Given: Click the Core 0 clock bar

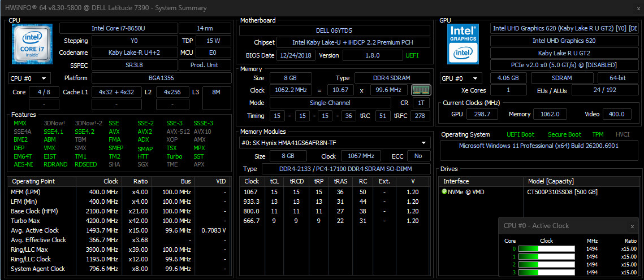Looking at the screenshot, I should coord(547,248).
